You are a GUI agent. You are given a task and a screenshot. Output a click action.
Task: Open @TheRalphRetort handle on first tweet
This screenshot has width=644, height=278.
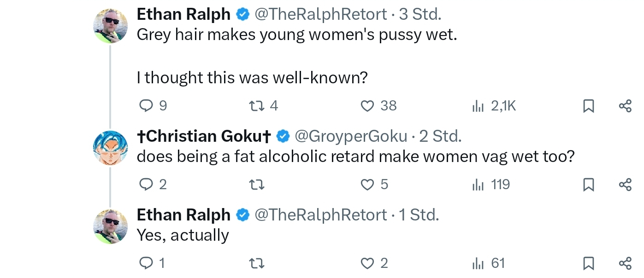coord(320,14)
